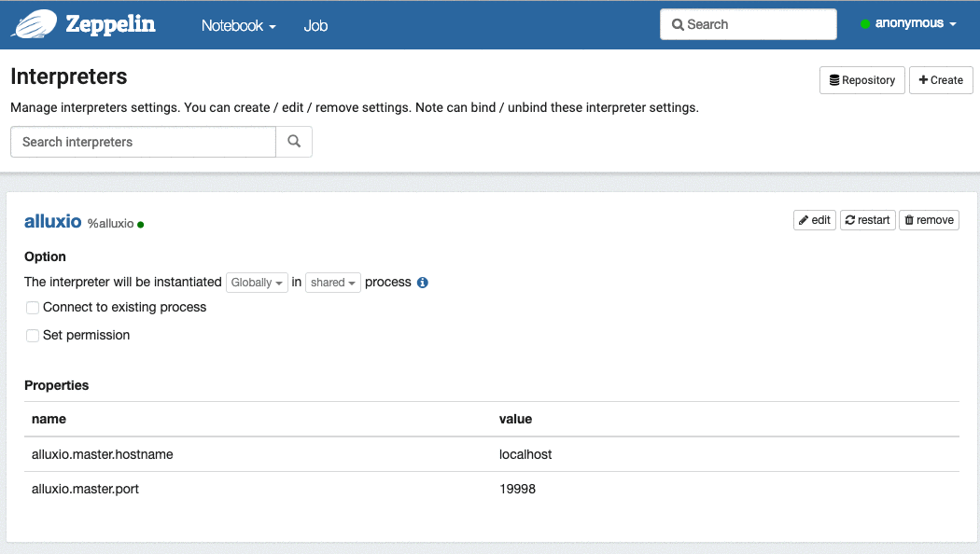Check the Set permission checkbox
The width and height of the screenshot is (980, 554).
(32, 334)
